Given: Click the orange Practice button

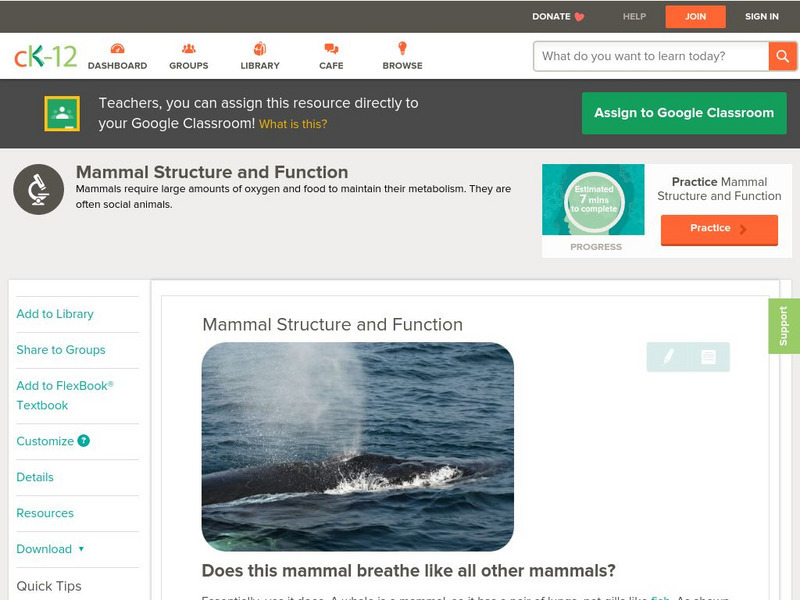Looking at the screenshot, I should point(719,230).
